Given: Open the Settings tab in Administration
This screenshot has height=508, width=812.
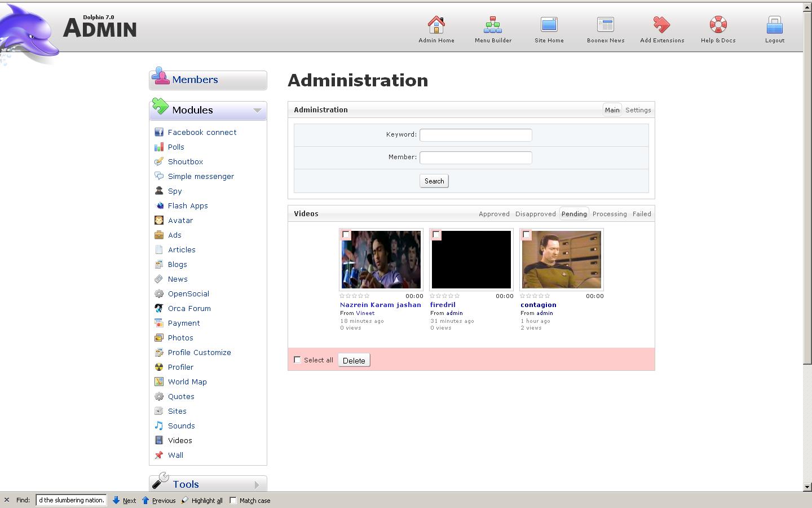Looking at the screenshot, I should point(638,110).
